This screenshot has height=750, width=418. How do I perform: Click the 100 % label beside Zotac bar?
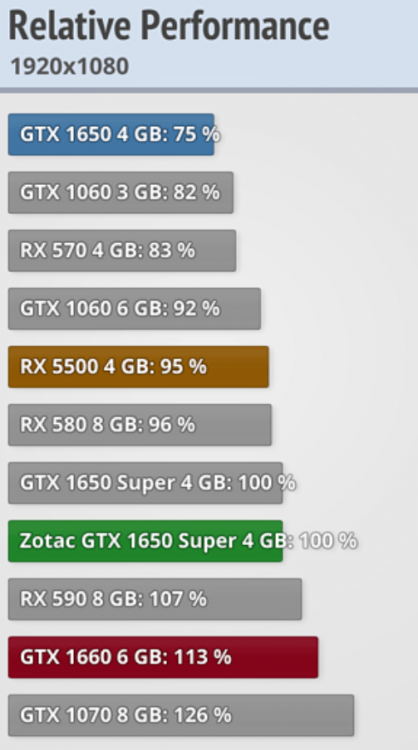328,541
